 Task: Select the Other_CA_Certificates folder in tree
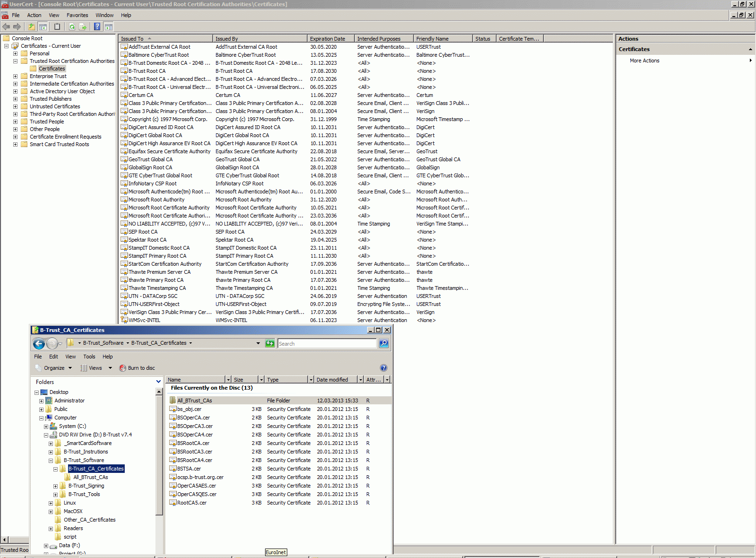click(x=90, y=520)
